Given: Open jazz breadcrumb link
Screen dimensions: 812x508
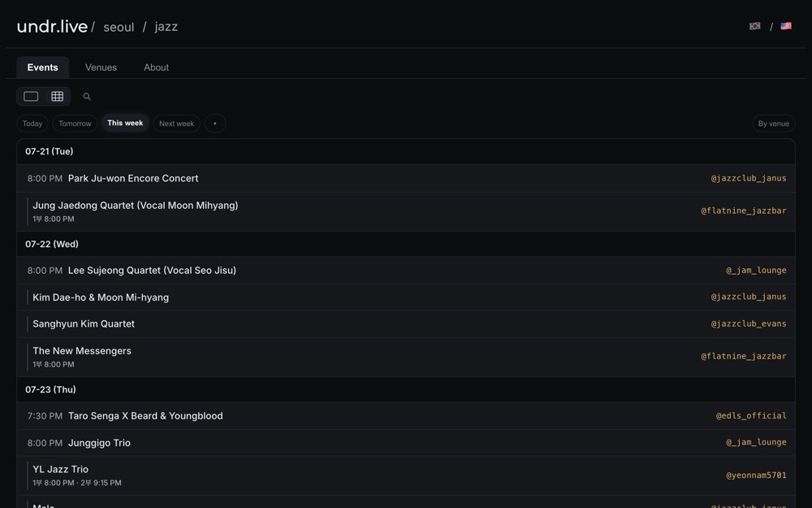Looking at the screenshot, I should pos(166,27).
